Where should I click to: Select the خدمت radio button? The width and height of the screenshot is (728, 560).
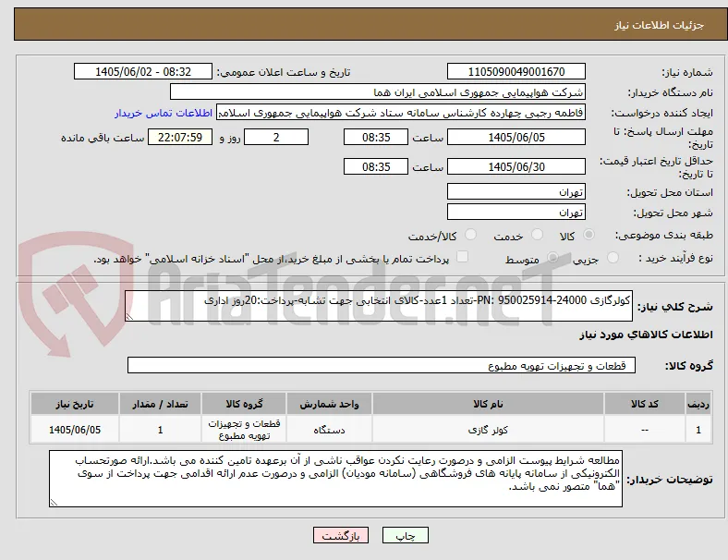[537, 235]
